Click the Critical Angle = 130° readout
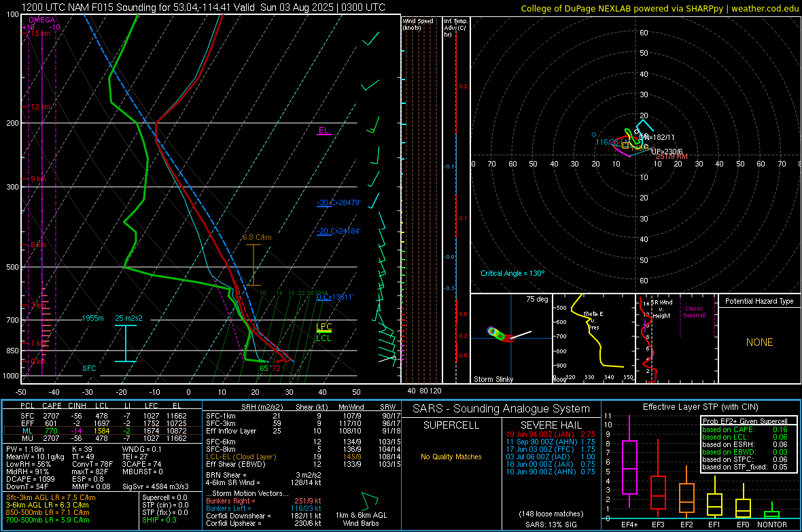This screenshot has height=532, width=802. [512, 273]
